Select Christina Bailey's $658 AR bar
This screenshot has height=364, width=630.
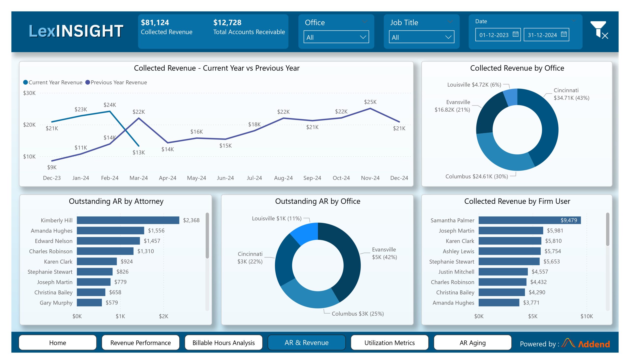point(91,292)
